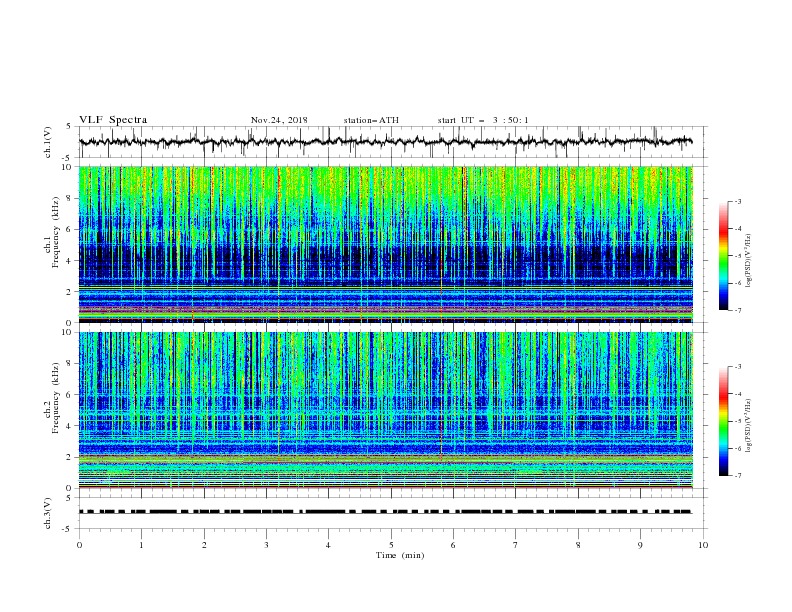
Task: Click the "8" kHz tick on ch.1 frequency axis
Action: pos(70,198)
